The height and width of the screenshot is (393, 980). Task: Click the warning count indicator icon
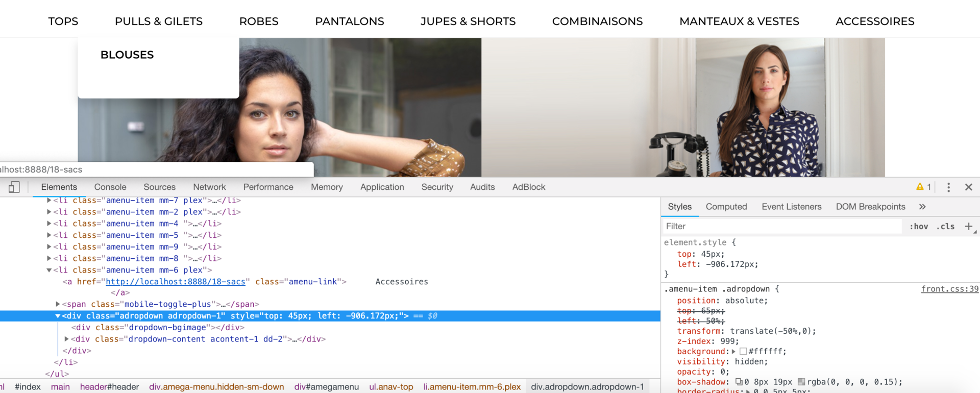click(x=920, y=187)
